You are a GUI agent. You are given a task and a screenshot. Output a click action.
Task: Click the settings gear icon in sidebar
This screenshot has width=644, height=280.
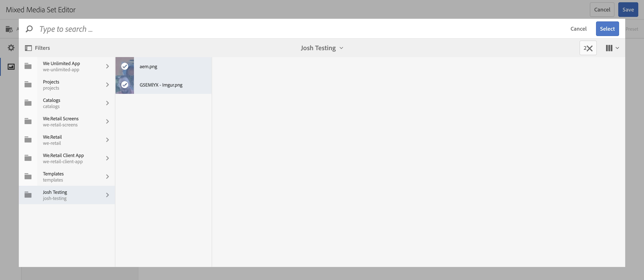pyautogui.click(x=11, y=48)
